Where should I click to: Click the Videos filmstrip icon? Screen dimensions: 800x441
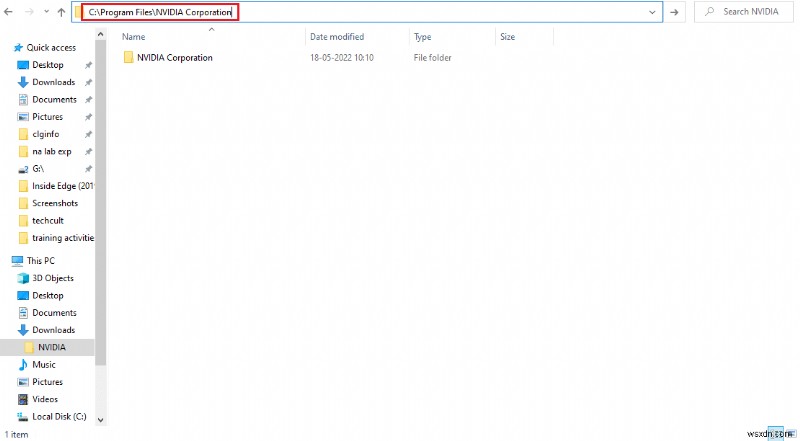click(x=23, y=399)
